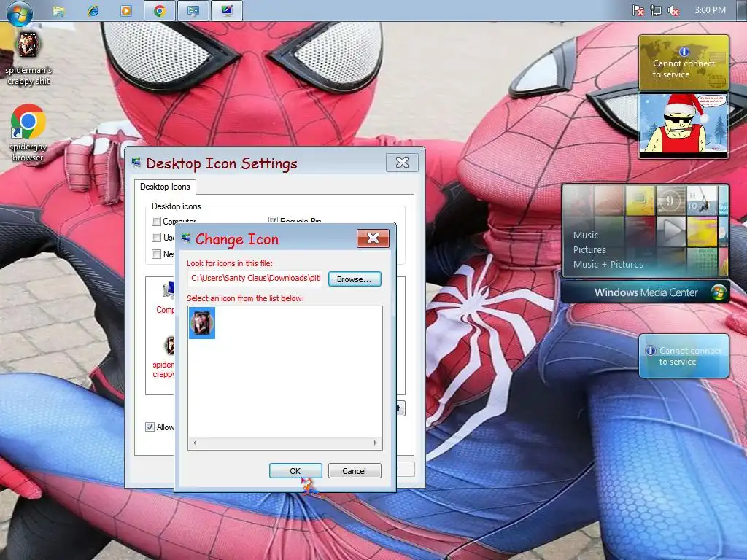Select the highlighted icon in the list
The width and height of the screenshot is (747, 560).
202,323
